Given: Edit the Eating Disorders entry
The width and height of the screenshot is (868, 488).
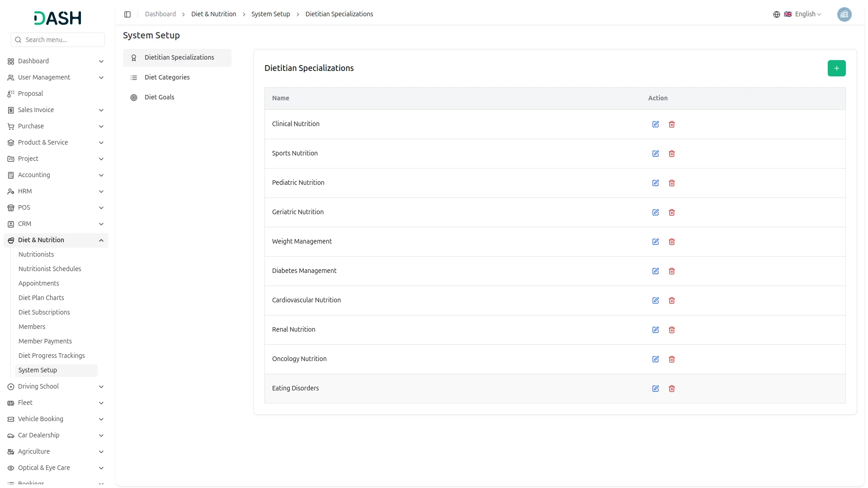Looking at the screenshot, I should click(x=656, y=389).
